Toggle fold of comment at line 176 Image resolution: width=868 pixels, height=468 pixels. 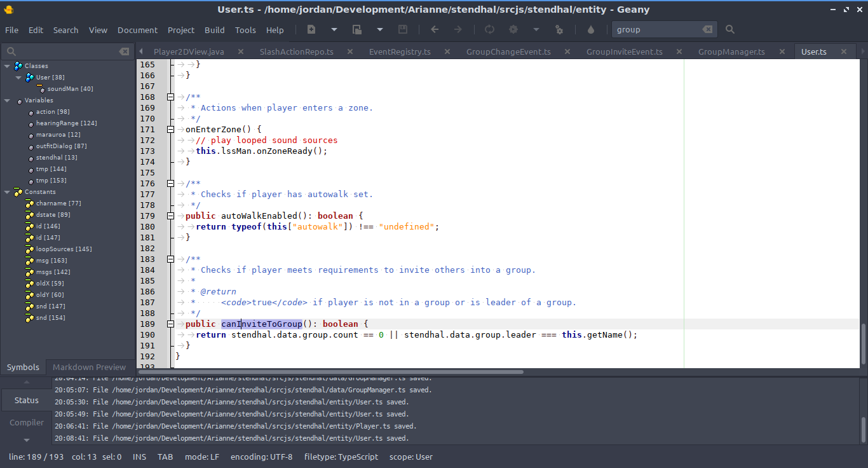(170, 183)
